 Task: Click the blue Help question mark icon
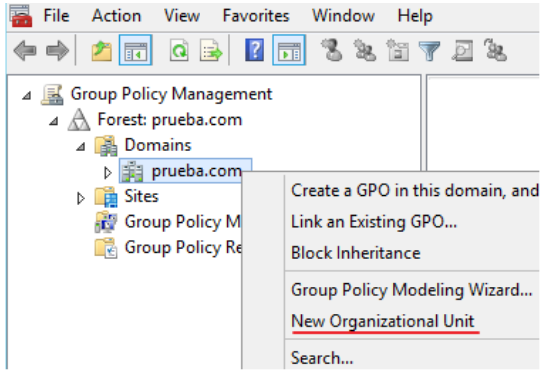pyautogui.click(x=255, y=50)
